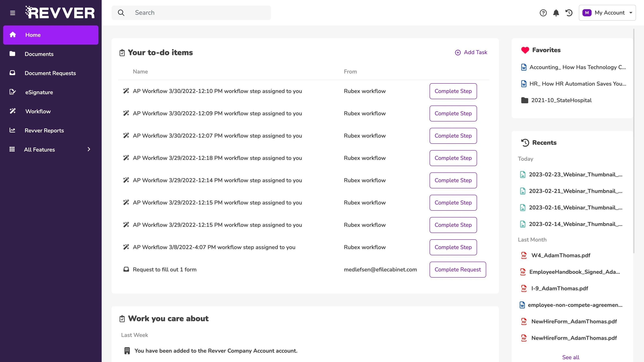Complete Step for 3/30/2022-12:09 PM workflow
This screenshot has height=362, width=644.
[453, 113]
